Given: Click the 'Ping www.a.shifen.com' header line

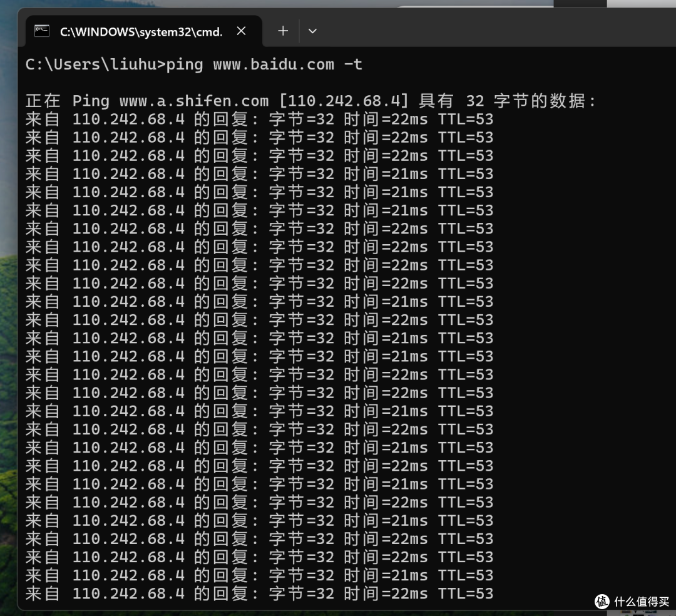Looking at the screenshot, I should point(311,101).
